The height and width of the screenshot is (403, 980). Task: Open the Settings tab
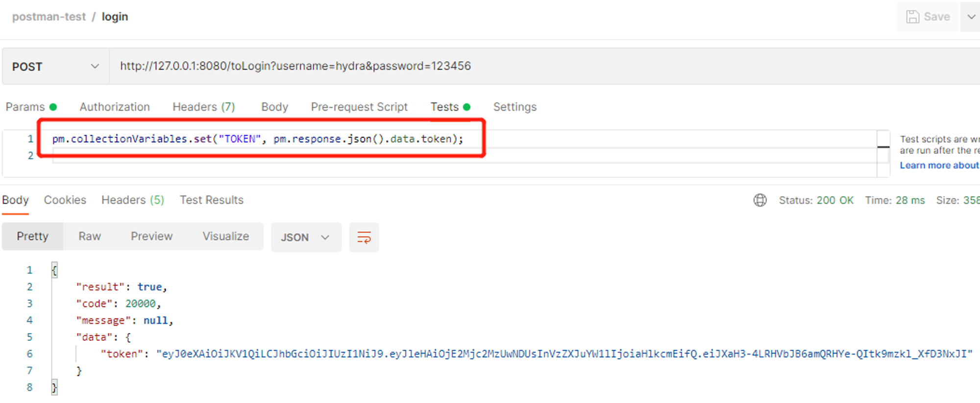pos(515,107)
